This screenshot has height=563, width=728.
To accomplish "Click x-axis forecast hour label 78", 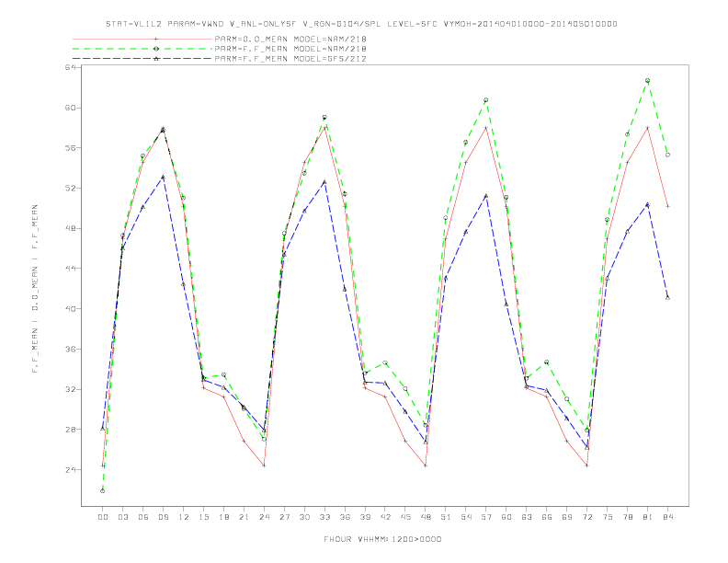I will coord(627,517).
